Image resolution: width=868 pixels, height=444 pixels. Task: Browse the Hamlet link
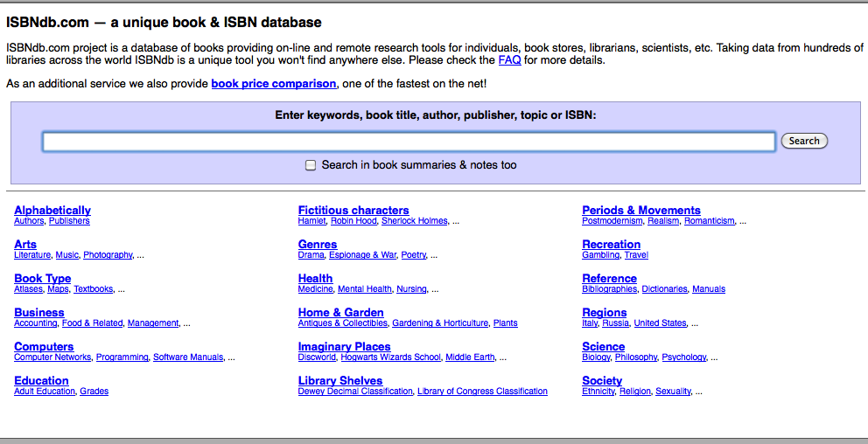click(x=312, y=220)
